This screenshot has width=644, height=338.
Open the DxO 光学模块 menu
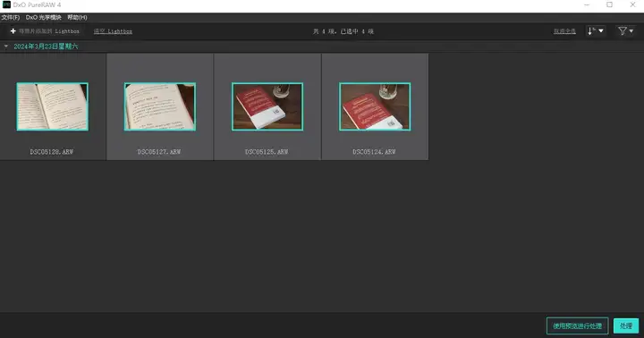(44, 17)
